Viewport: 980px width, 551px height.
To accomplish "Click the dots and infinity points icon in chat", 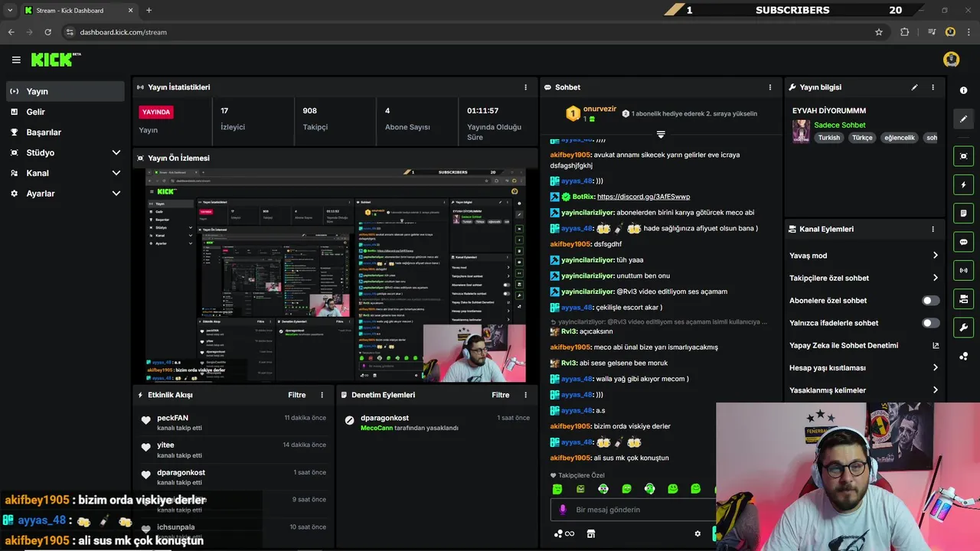I will click(563, 534).
